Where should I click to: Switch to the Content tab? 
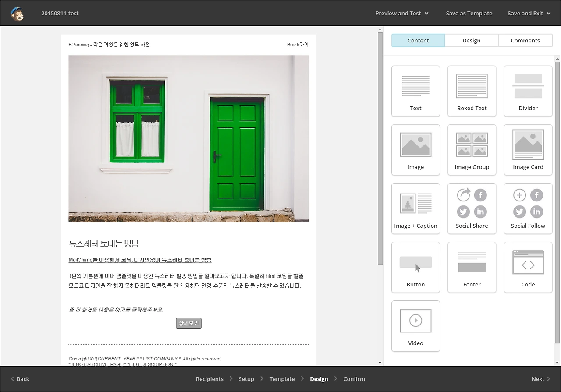pyautogui.click(x=418, y=40)
